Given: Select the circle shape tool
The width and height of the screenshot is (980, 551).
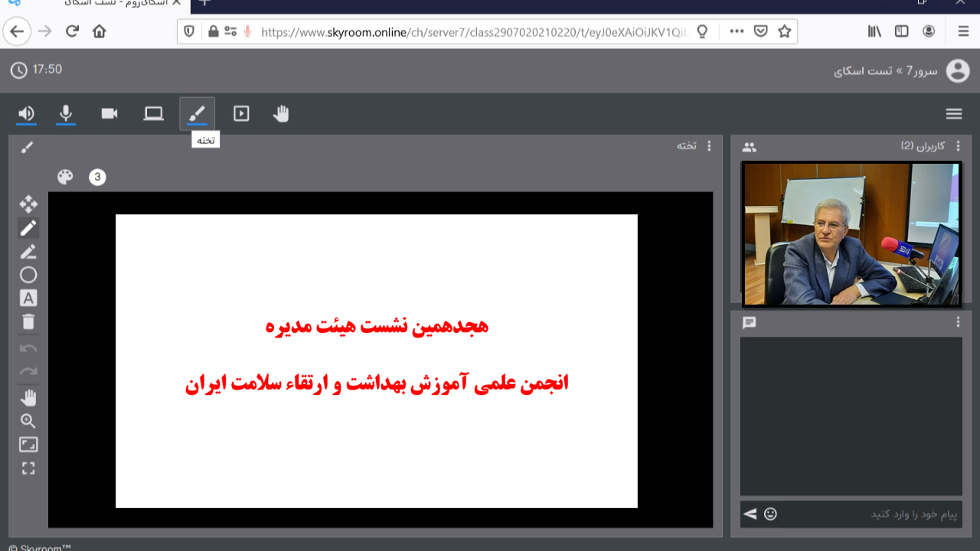Looking at the screenshot, I should point(28,275).
